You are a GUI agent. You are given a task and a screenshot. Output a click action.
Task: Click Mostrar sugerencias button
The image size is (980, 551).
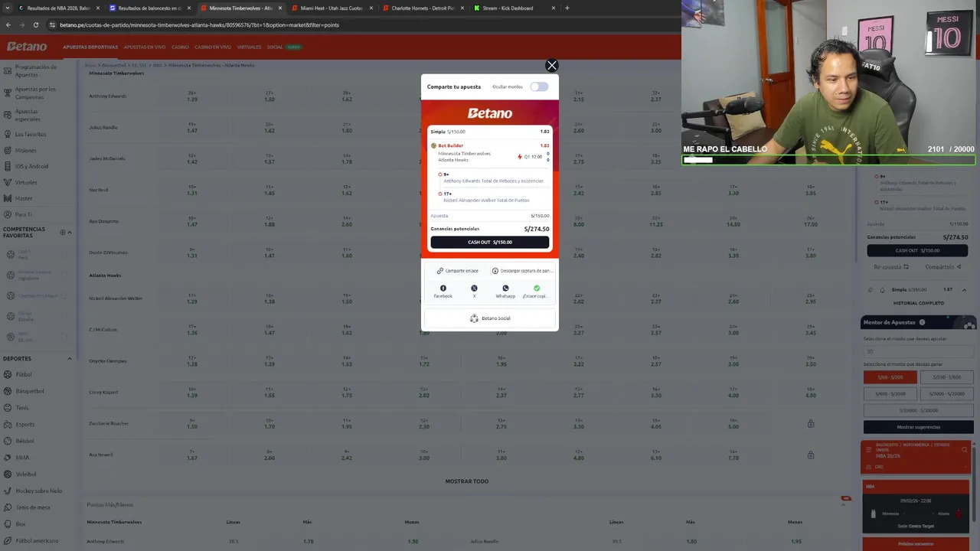coord(918,427)
